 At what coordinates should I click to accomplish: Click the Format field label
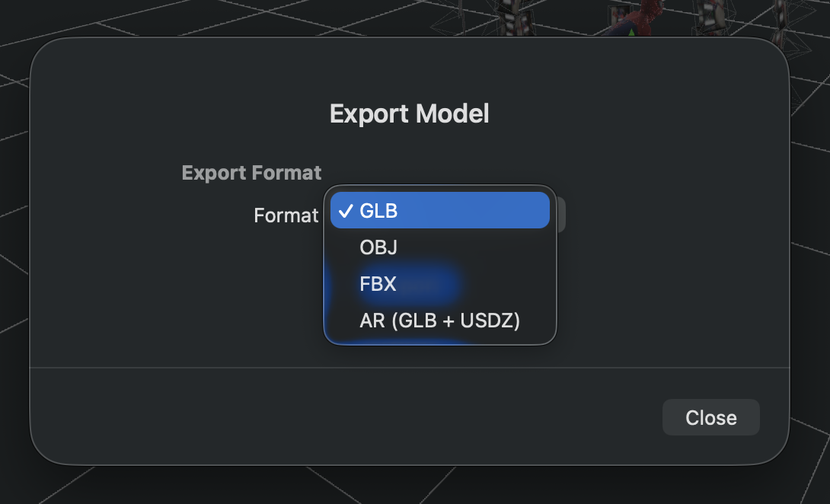tap(286, 215)
